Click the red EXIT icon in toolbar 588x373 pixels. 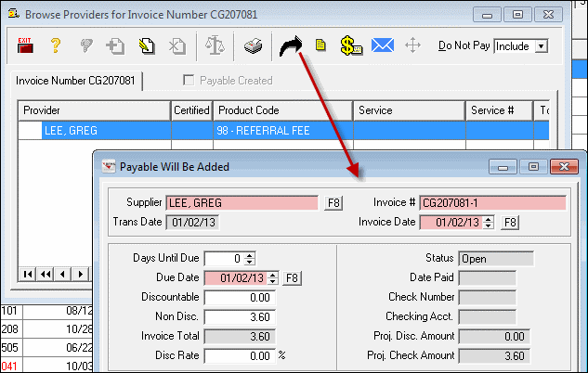coord(25,45)
